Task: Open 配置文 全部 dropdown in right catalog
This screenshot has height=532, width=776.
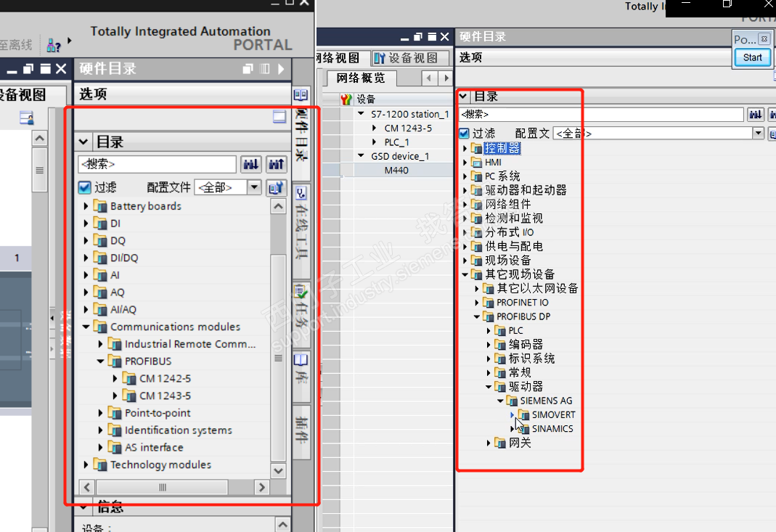Action: (x=758, y=133)
